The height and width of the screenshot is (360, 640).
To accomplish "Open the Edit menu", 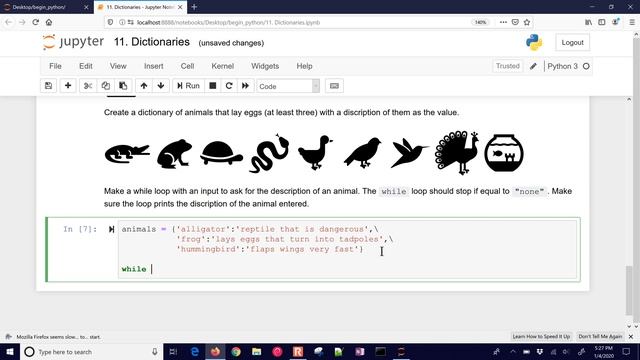I will coord(86,66).
